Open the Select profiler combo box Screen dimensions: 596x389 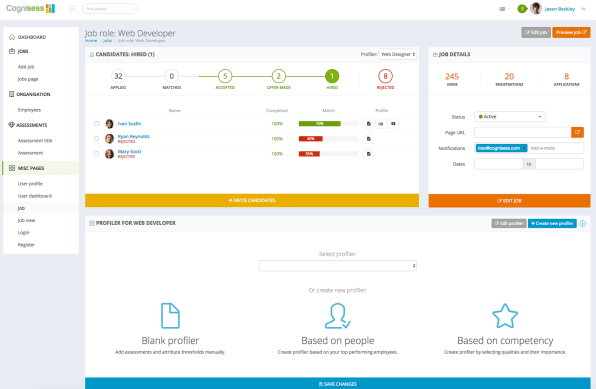tap(338, 265)
